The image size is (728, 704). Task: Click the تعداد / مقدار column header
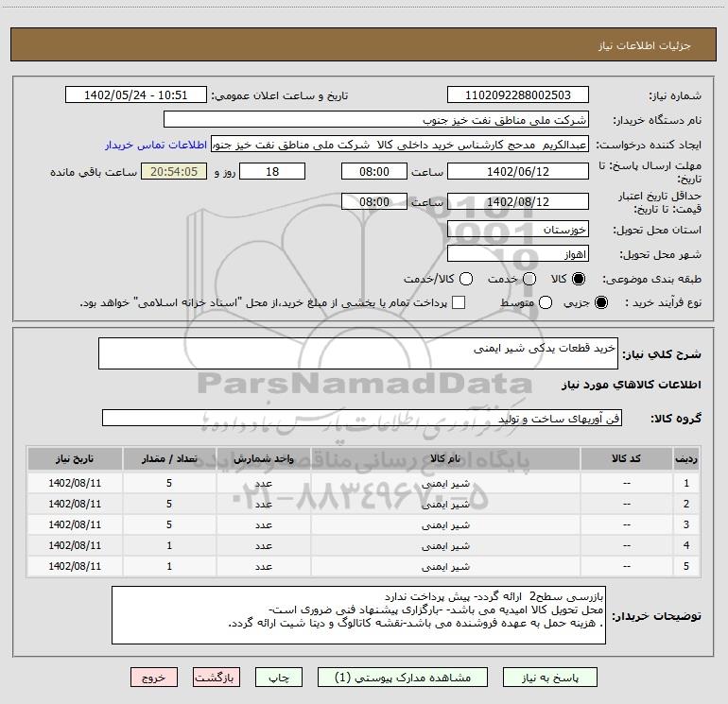[x=169, y=459]
